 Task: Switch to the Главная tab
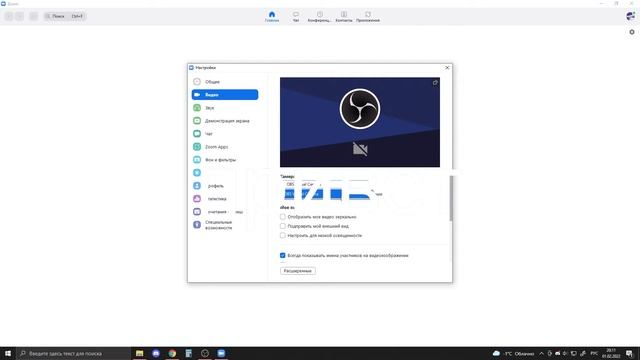[x=272, y=17]
